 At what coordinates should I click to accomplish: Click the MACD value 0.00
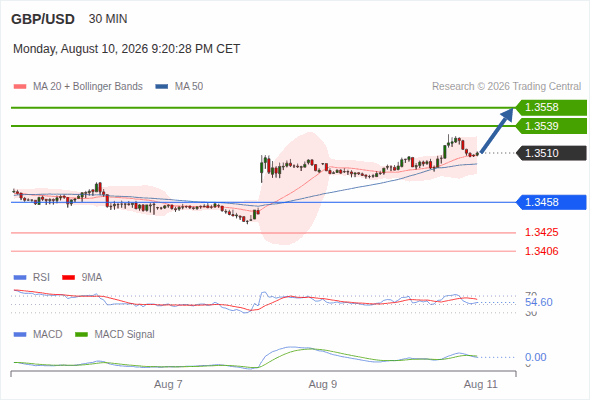(x=536, y=357)
